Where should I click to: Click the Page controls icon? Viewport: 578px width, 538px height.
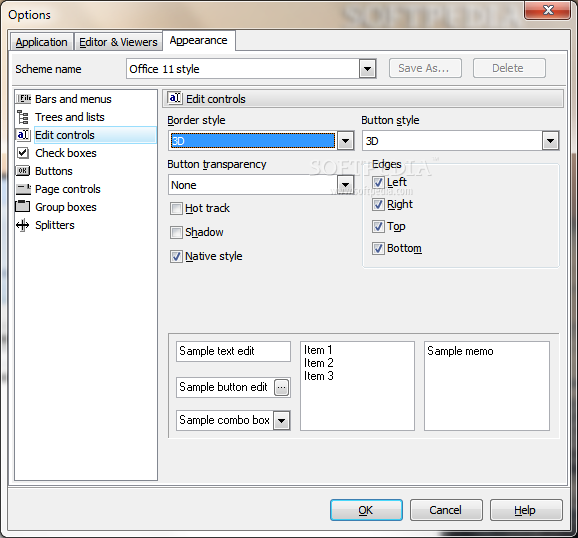tap(23, 189)
